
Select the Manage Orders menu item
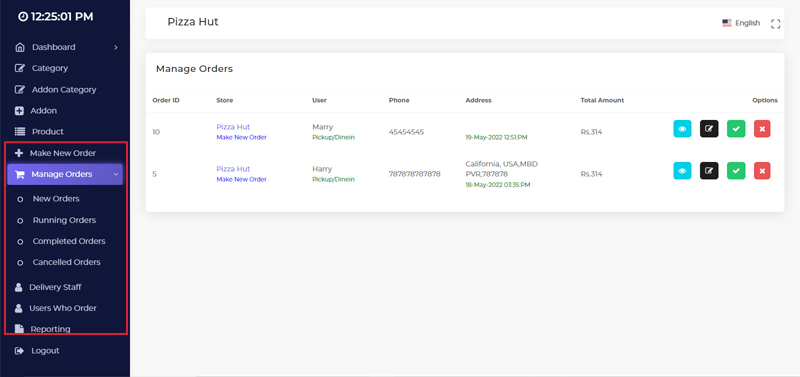point(65,174)
